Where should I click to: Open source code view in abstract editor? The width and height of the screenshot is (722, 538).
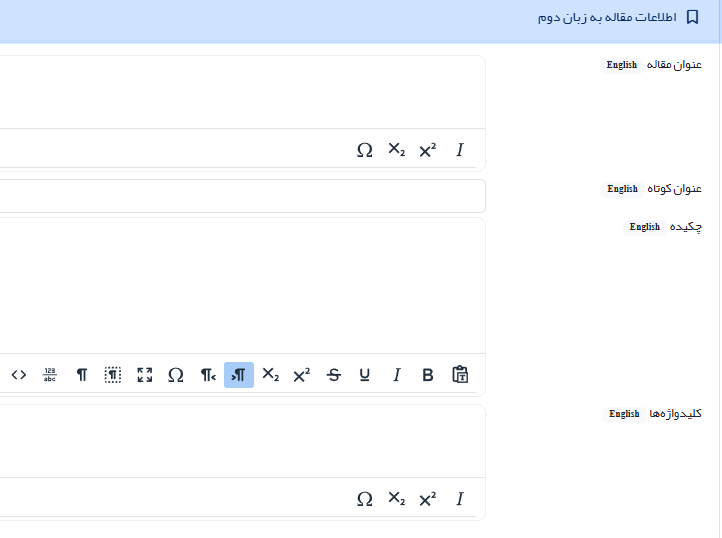click(19, 375)
